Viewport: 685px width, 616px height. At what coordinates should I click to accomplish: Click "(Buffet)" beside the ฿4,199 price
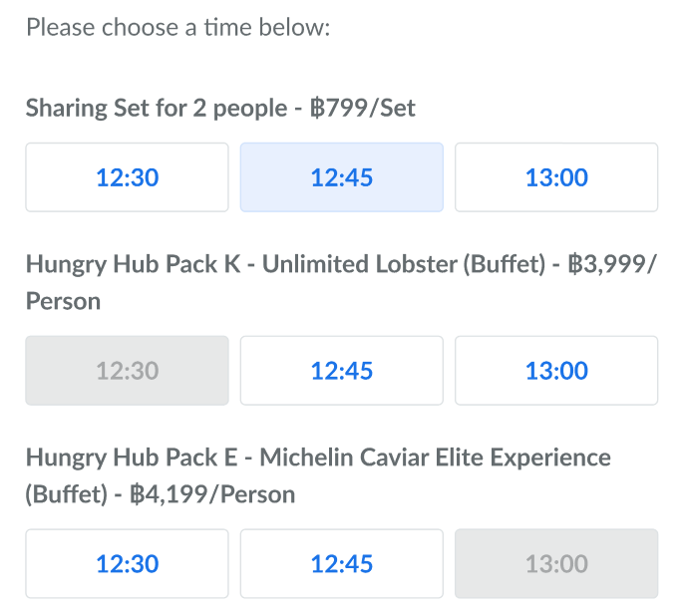tap(66, 494)
